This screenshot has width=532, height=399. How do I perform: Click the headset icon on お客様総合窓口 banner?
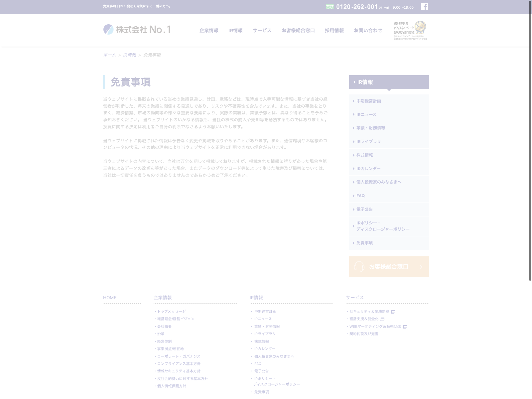[359, 267]
